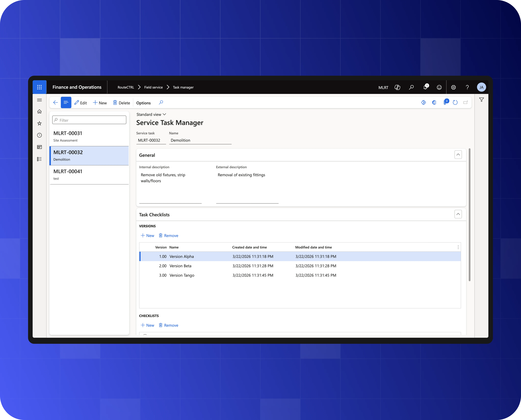
Task: Click Finance and Operations title
Action: tap(77, 87)
